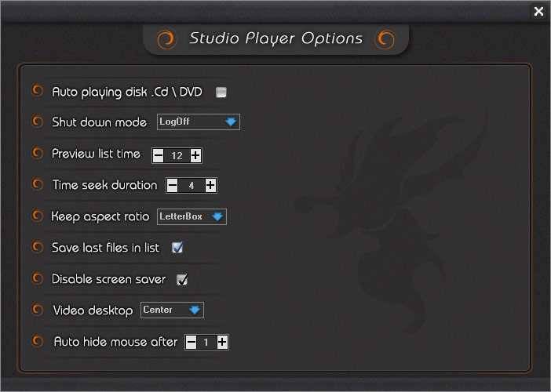Click the "Shut down mode" label
The image size is (551, 392).
coord(100,122)
